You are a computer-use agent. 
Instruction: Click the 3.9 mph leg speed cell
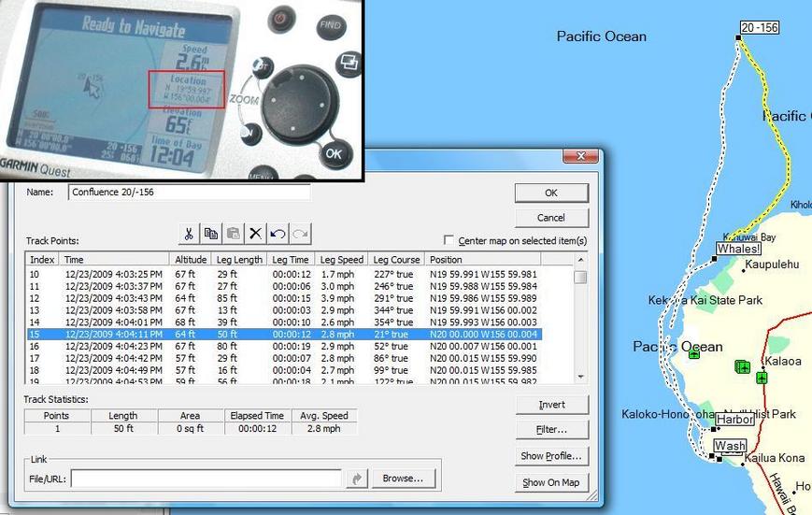point(337,298)
